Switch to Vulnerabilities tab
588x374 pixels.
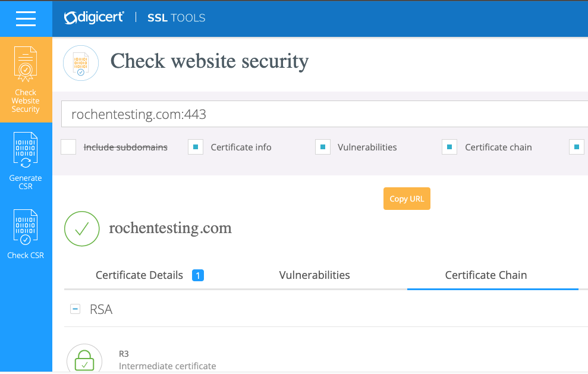click(315, 275)
